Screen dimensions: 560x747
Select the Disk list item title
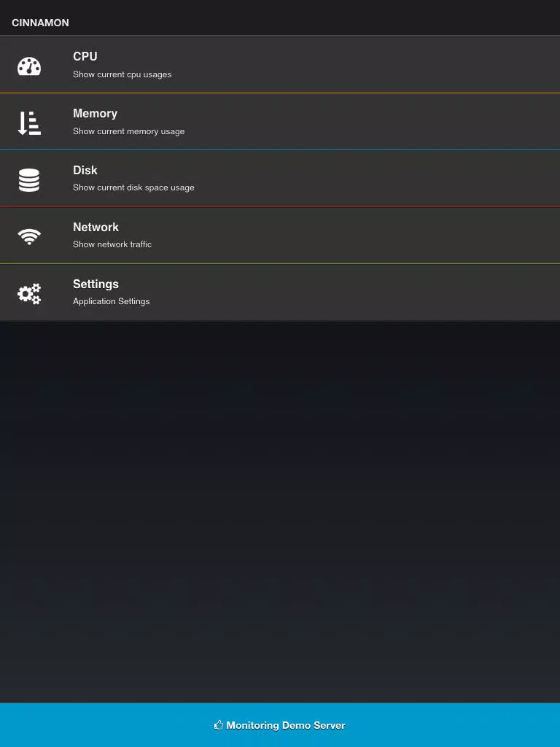click(x=85, y=170)
